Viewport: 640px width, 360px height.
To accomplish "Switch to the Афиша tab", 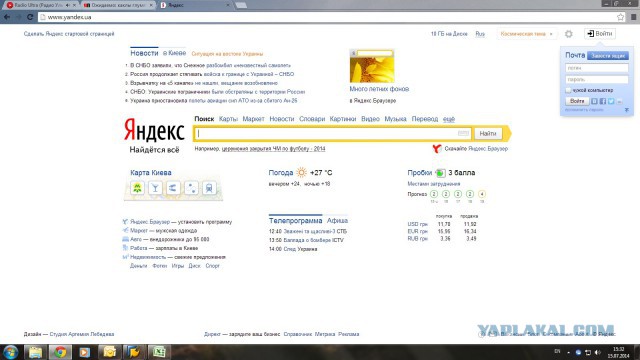I will click(337, 220).
